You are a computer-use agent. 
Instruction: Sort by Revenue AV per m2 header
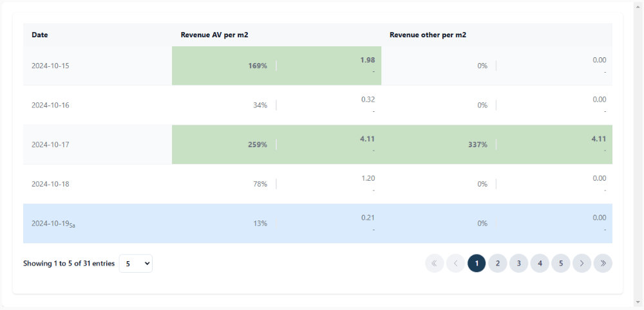(214, 35)
